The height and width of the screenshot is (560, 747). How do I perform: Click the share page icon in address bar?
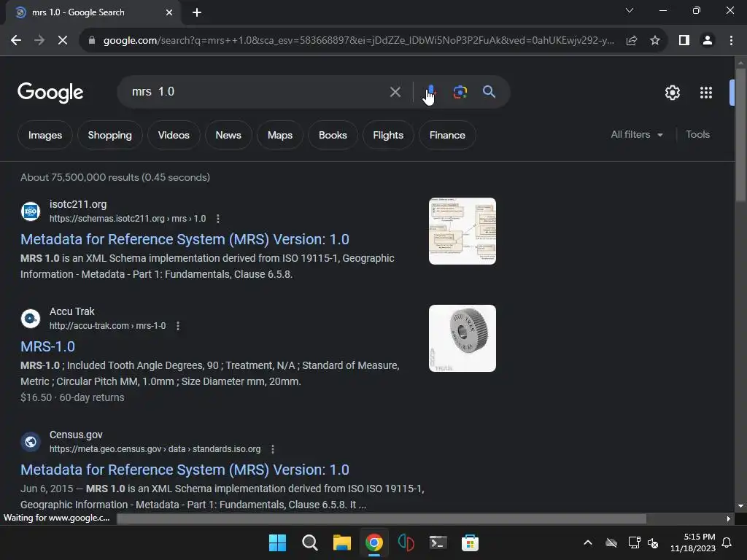[x=632, y=41]
